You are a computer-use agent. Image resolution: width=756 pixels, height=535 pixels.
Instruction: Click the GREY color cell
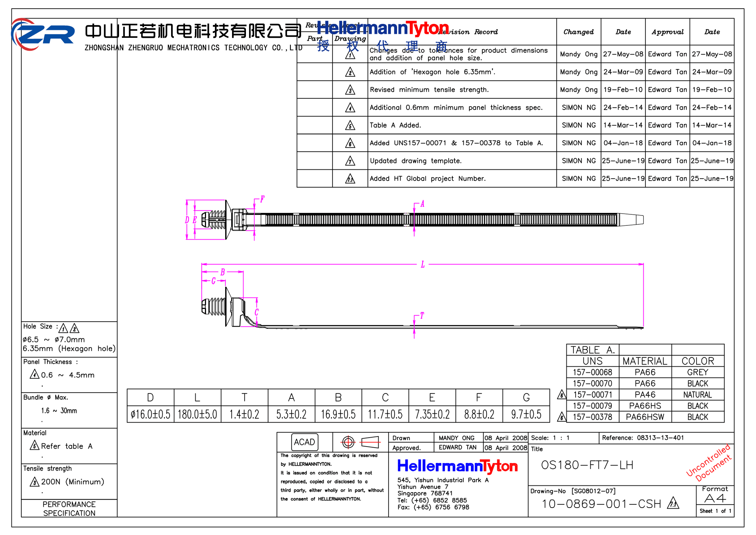pos(698,372)
